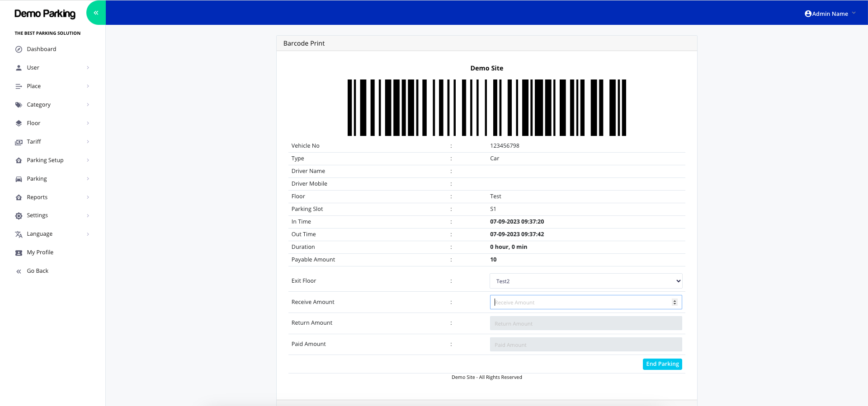Image resolution: width=868 pixels, height=406 pixels.
Task: Select the Place menu item
Action: 34,86
